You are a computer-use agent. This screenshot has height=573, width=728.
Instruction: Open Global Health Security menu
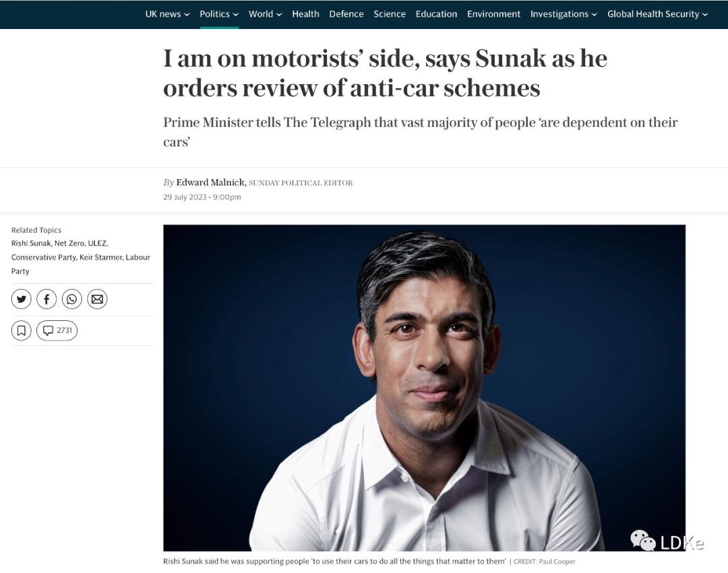[x=657, y=14]
